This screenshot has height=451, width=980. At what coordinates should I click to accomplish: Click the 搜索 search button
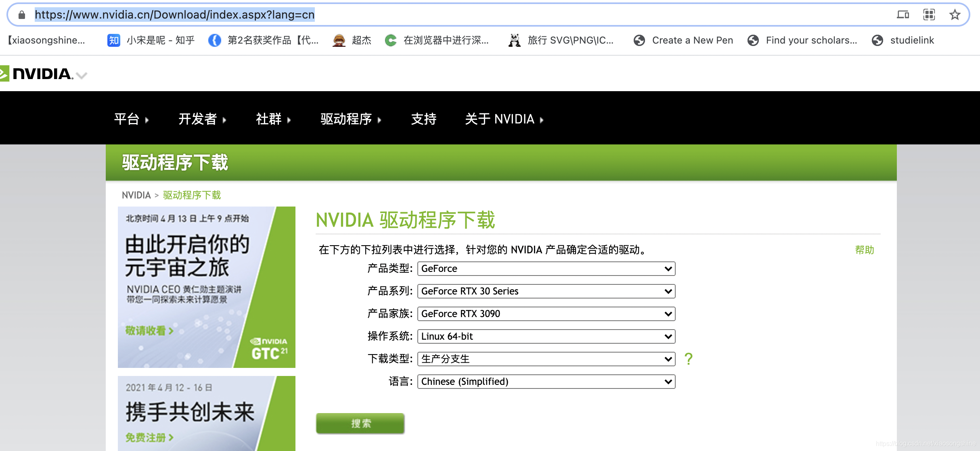[360, 423]
